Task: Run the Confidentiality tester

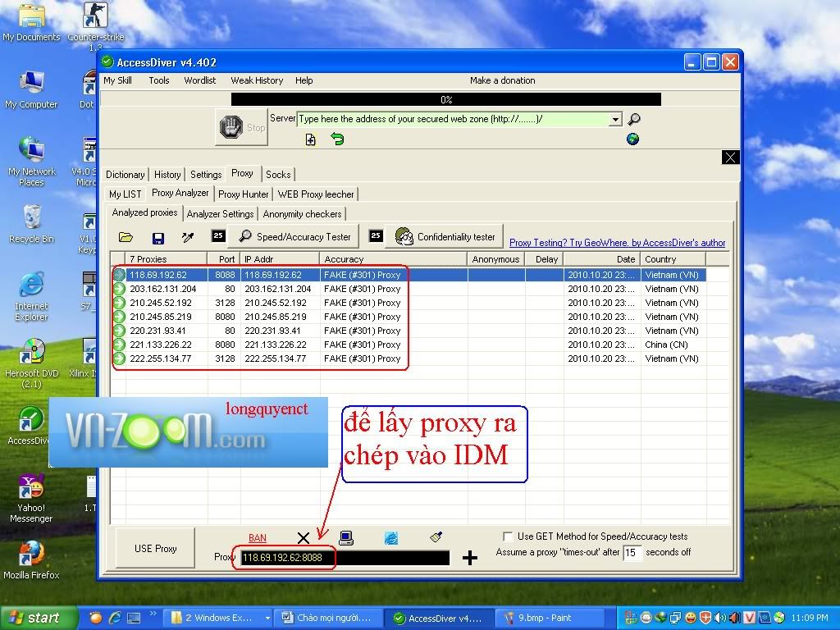Action: click(x=445, y=237)
